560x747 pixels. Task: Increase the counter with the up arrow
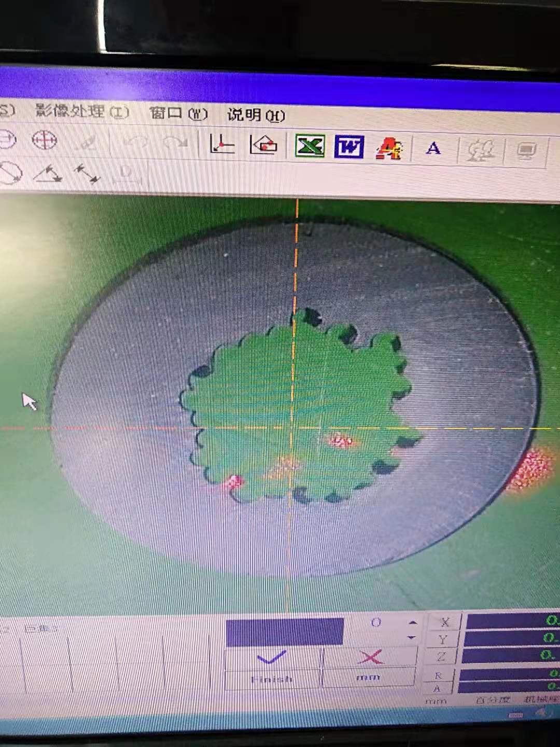(412, 622)
